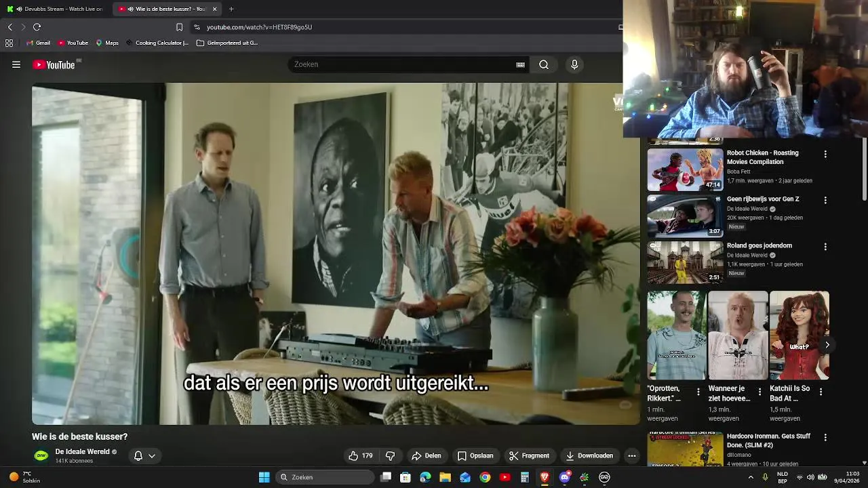Open options for the 'Wanneer je ziet' short
868x488 pixels.
pyautogui.click(x=759, y=392)
